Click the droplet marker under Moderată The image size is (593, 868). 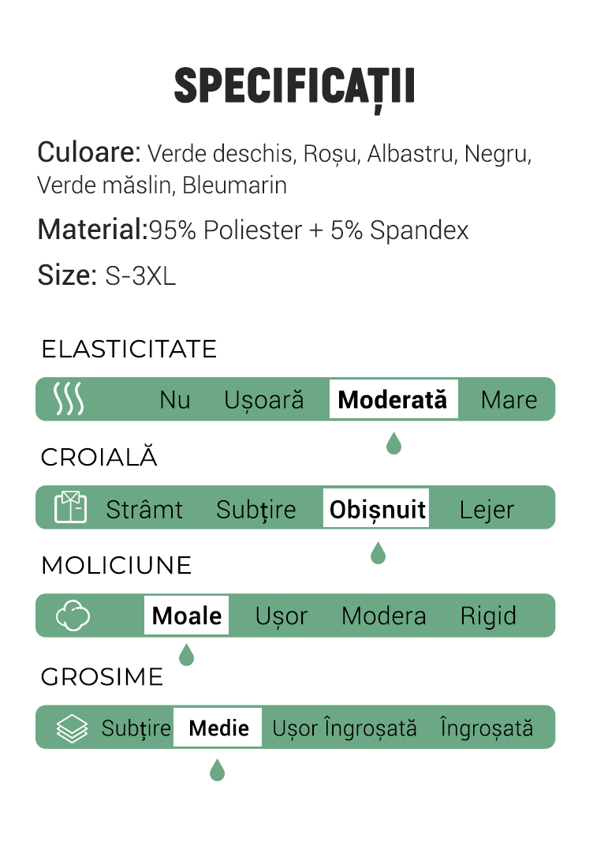393,443
